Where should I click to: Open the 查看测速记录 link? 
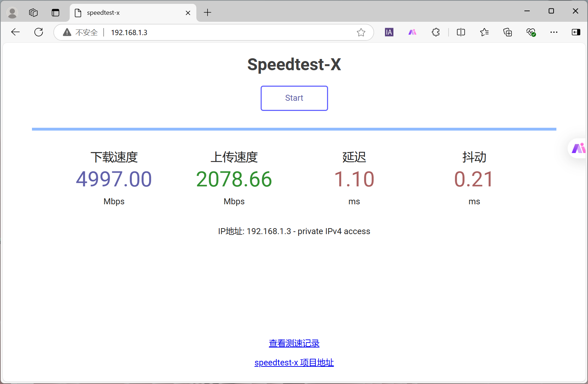click(x=294, y=343)
